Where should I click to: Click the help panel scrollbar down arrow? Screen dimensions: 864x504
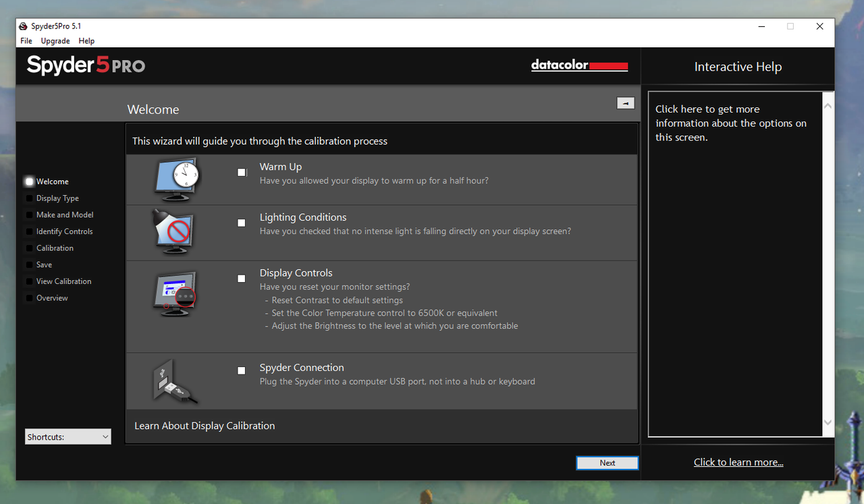pos(829,423)
